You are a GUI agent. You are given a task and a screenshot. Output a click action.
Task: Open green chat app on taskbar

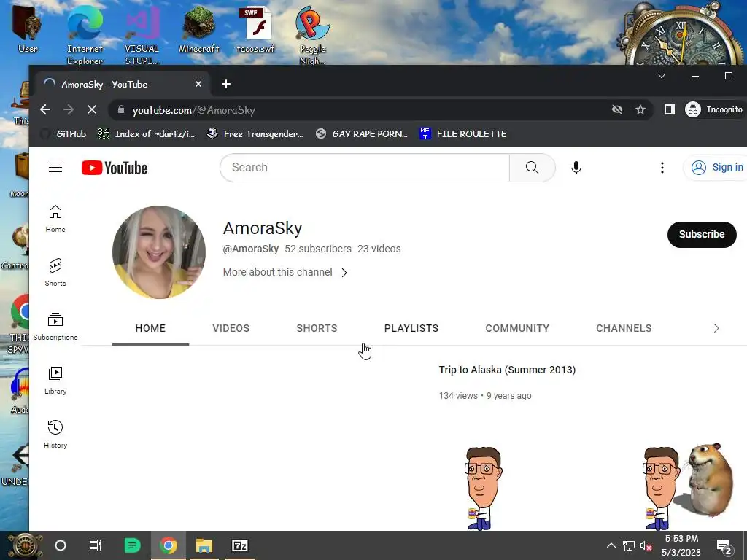pyautogui.click(x=133, y=545)
